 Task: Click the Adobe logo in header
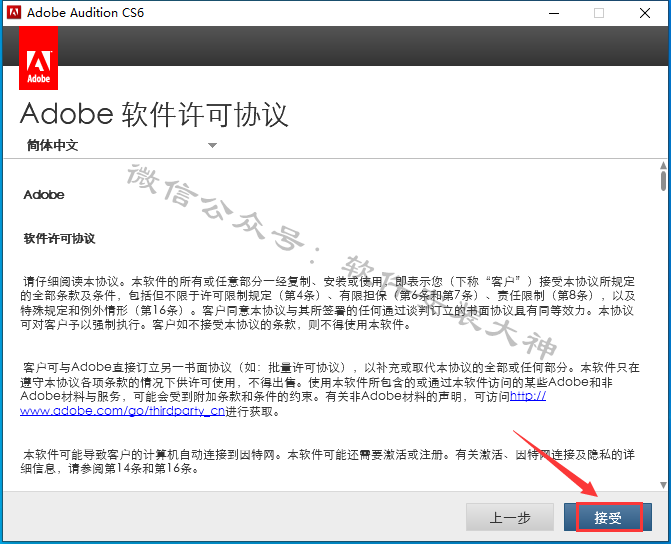39,58
